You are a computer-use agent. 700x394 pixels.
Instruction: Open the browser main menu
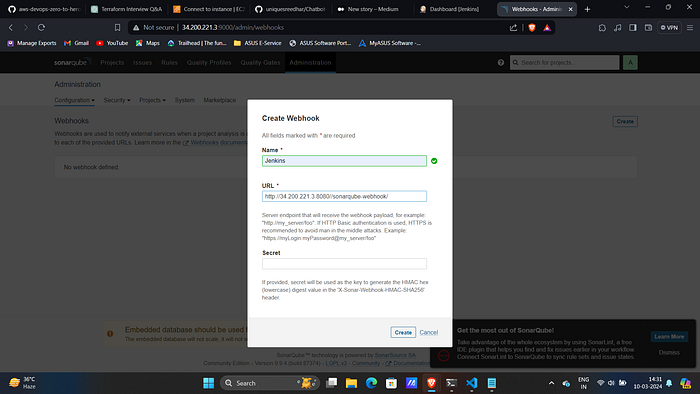[690, 28]
